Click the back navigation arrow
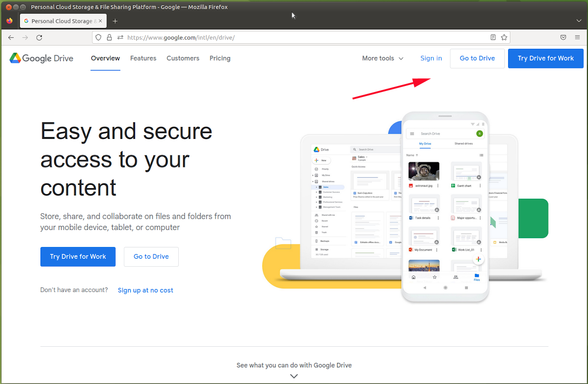588x384 pixels. pos(11,38)
